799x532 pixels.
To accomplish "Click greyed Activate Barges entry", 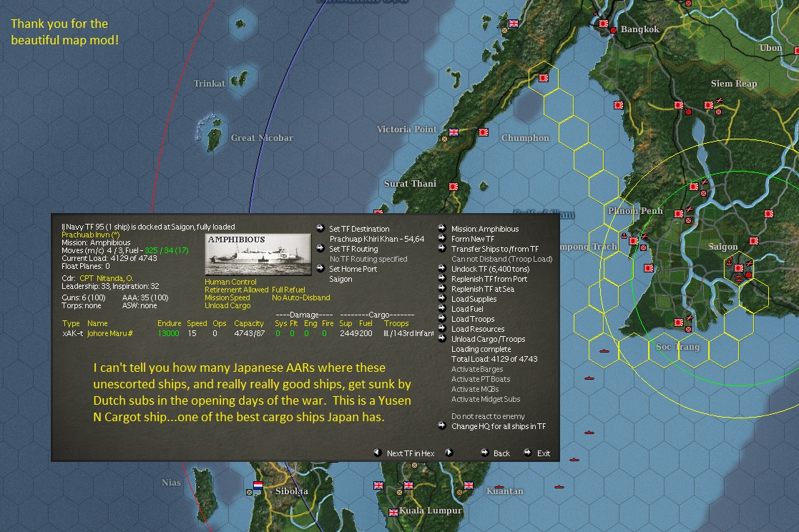I will (x=477, y=369).
